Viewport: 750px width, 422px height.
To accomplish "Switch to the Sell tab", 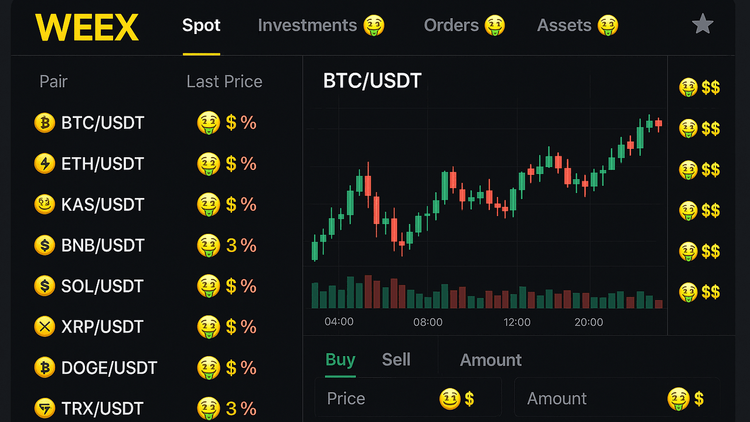I will tap(396, 360).
